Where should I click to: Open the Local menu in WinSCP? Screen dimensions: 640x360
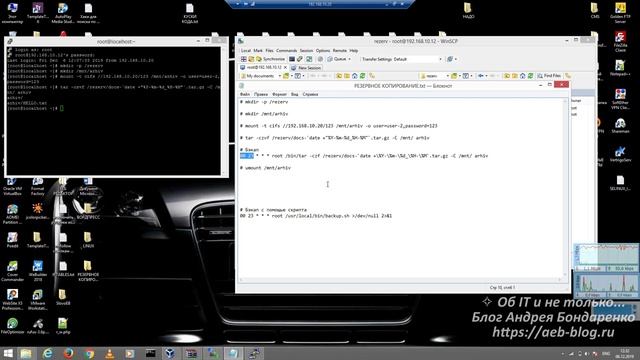click(x=246, y=51)
